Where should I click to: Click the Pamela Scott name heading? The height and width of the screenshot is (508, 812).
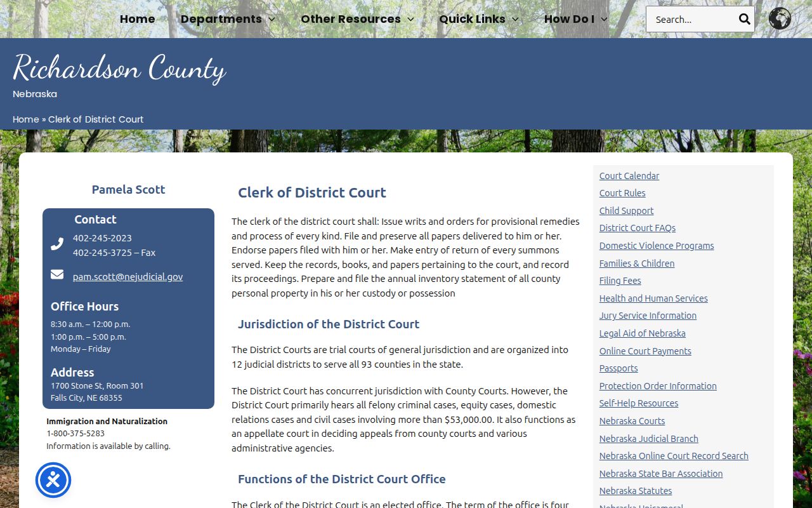[x=128, y=189]
